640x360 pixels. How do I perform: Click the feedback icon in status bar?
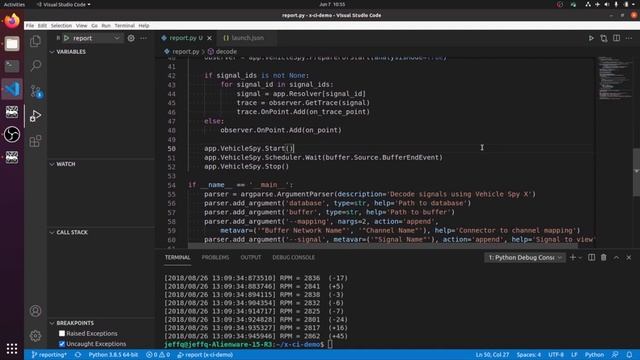click(615, 355)
